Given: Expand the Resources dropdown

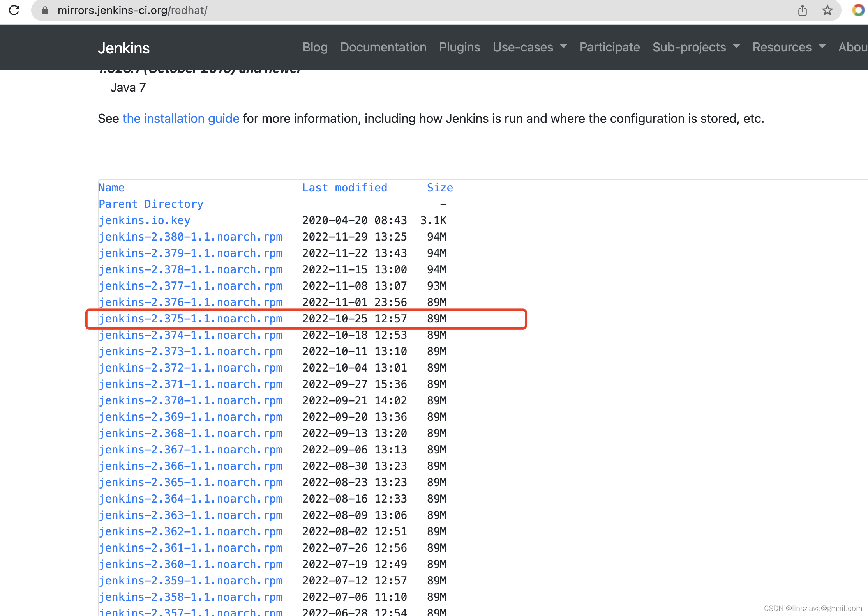Looking at the screenshot, I should [788, 47].
